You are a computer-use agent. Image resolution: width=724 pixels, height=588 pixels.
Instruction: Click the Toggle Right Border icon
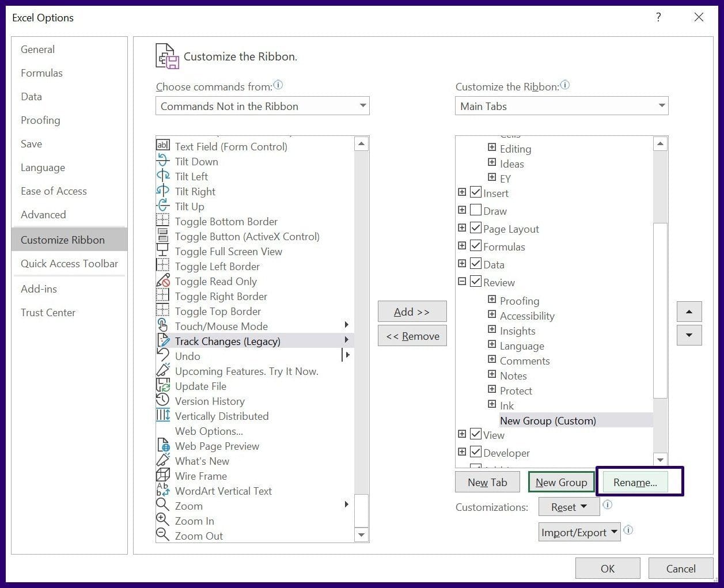163,295
